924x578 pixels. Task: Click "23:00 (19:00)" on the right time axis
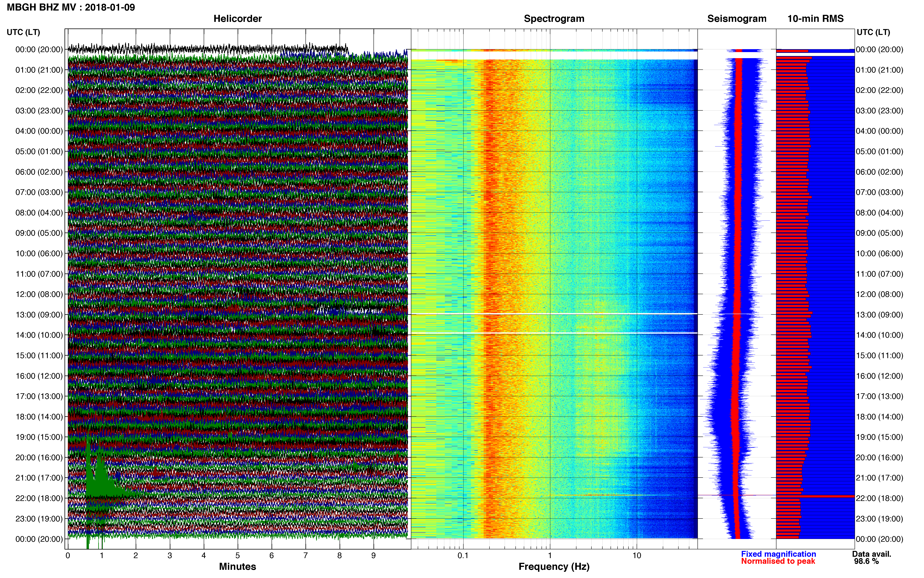click(x=879, y=519)
